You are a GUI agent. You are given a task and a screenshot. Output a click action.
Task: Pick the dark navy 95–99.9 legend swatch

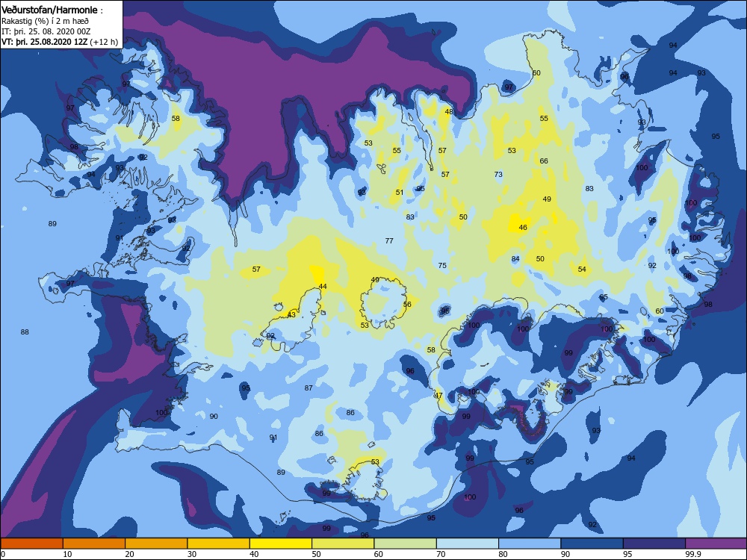coord(654,544)
